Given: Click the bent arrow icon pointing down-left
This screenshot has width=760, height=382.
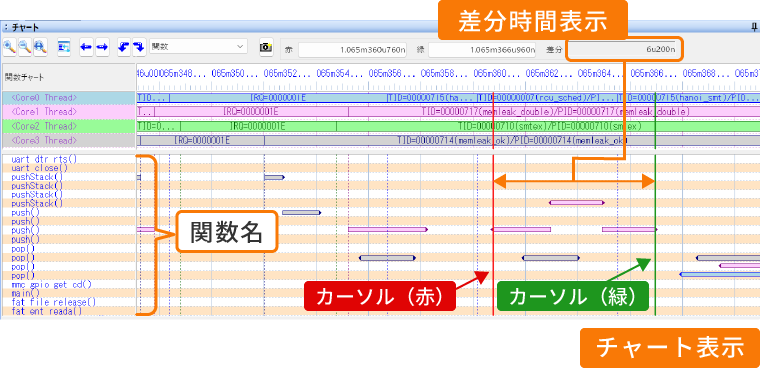Looking at the screenshot, I should (x=124, y=47).
